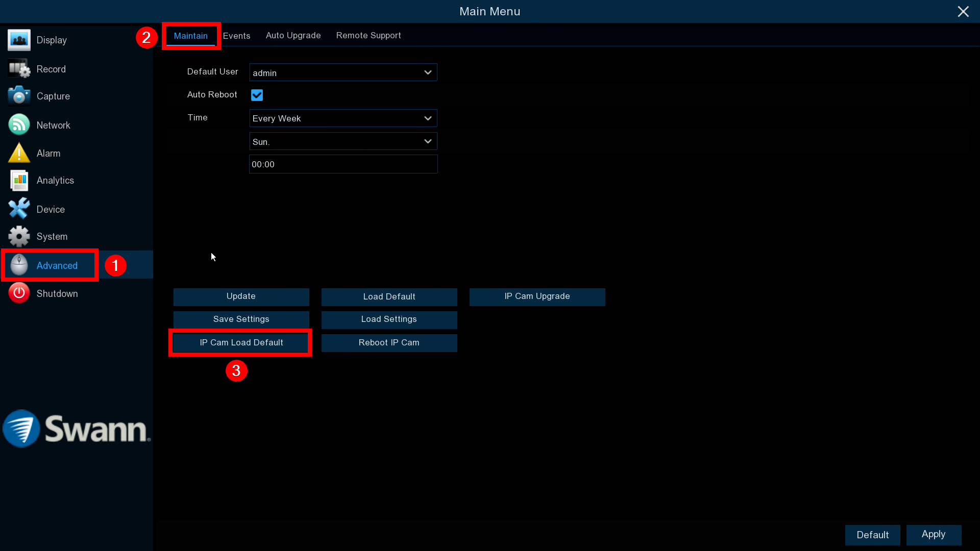Go to the Remote Support tab
Image resolution: width=980 pixels, height=551 pixels.
pos(368,36)
